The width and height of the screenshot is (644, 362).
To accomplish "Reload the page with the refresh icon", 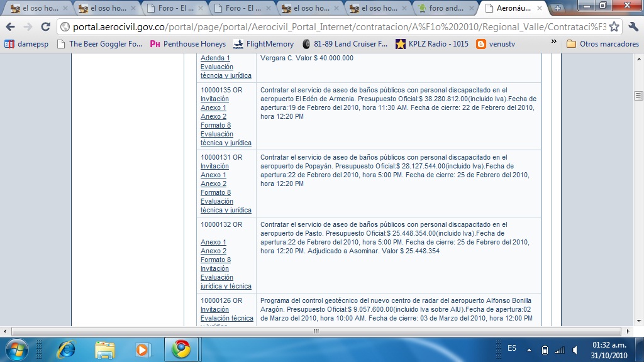I will (x=45, y=26).
